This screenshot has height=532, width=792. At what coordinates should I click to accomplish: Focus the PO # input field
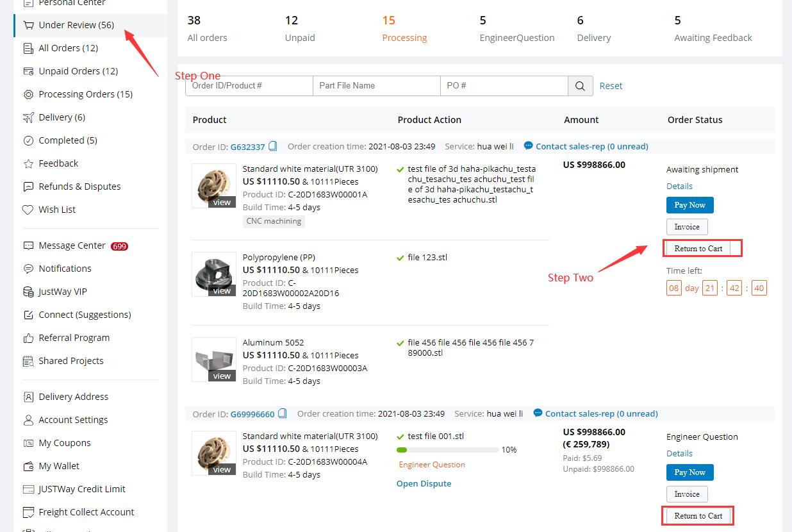click(x=504, y=86)
